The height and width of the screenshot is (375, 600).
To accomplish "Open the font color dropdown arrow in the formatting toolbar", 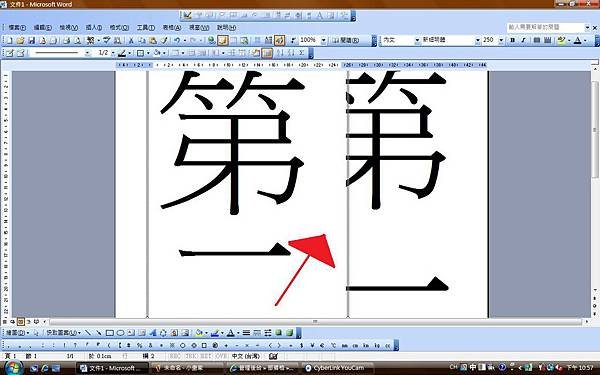I will [585, 40].
